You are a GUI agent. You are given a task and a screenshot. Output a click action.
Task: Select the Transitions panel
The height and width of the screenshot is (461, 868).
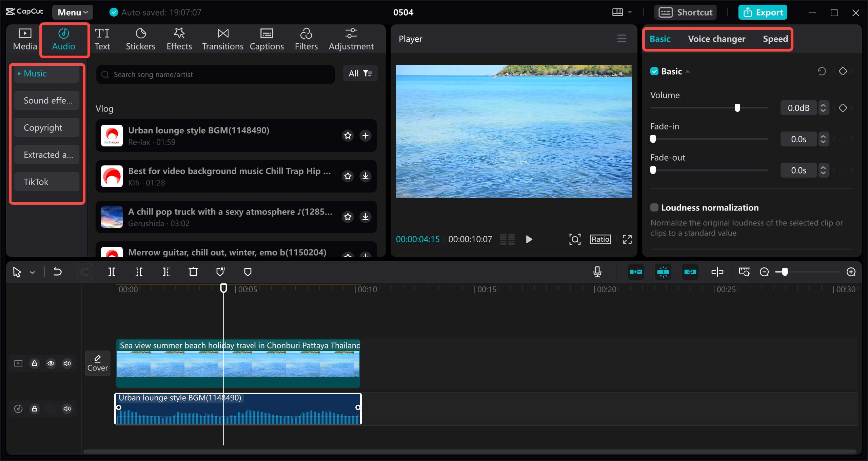tap(222, 38)
